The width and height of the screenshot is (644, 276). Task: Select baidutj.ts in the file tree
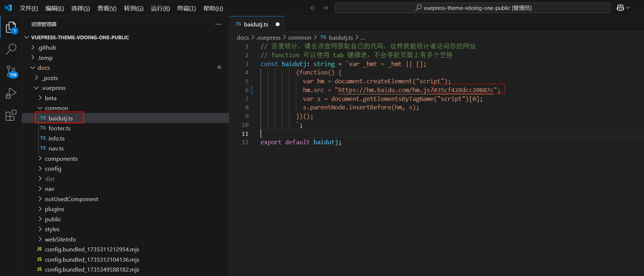[x=125, y=118]
